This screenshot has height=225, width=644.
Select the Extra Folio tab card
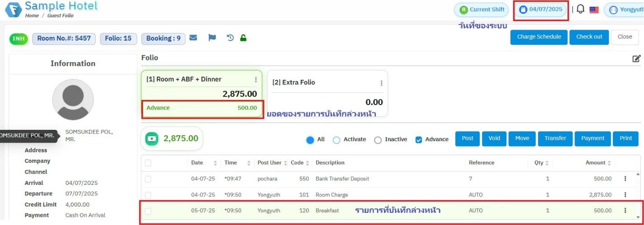pos(327,93)
